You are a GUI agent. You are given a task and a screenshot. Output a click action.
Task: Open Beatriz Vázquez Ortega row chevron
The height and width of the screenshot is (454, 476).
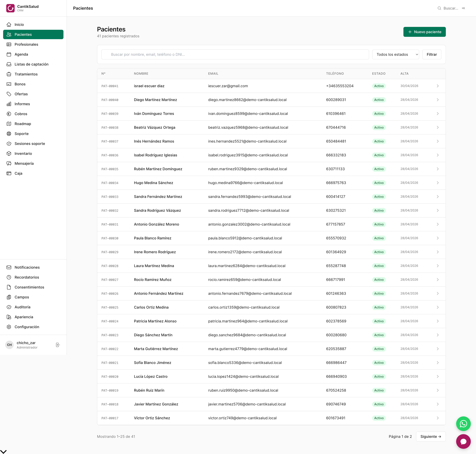[x=437, y=127]
